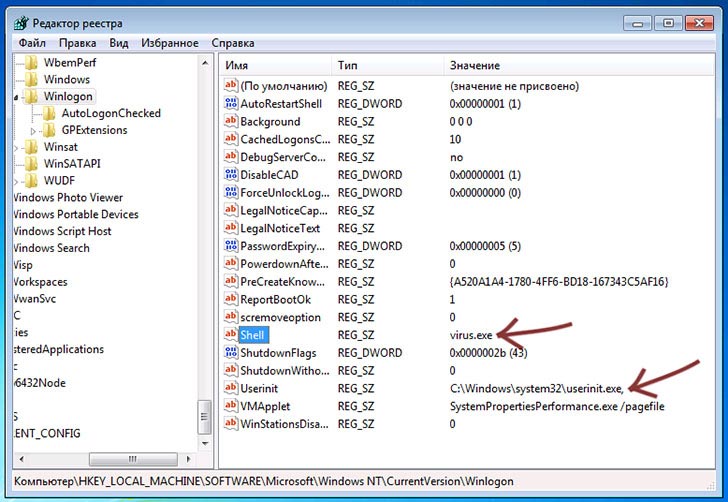Image resolution: width=728 pixels, height=502 pixels.
Task: Select the Windows Photo Viewer key
Action: 68,197
